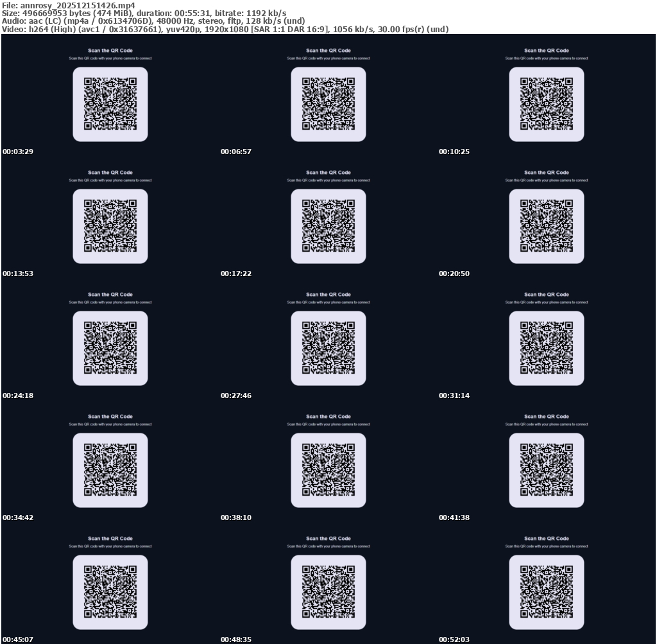Select the QR code thumbnail at 00:34:42

coord(110,470)
